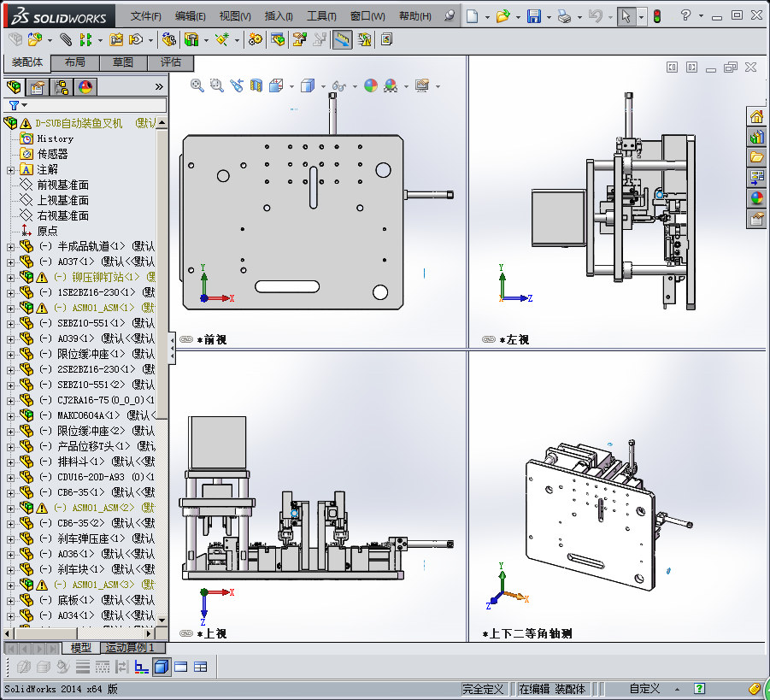Click the green help icon in status bar
This screenshot has height=700, width=770.
pyautogui.click(x=699, y=689)
